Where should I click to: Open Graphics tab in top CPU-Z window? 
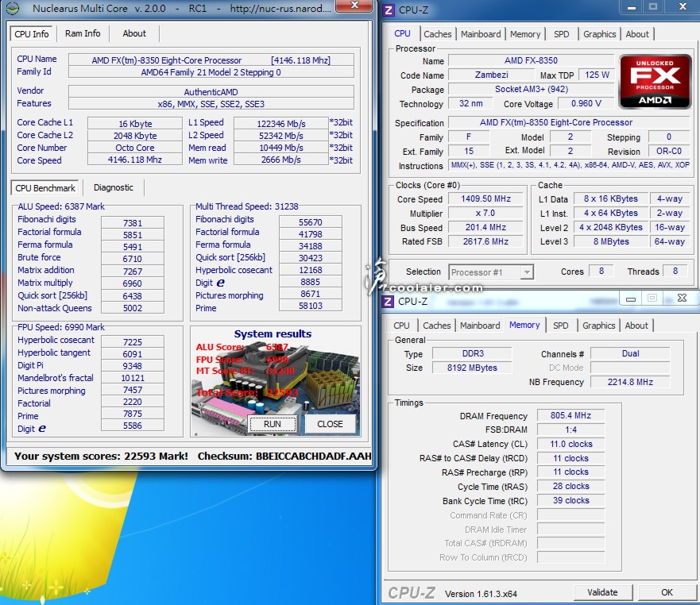[600, 34]
